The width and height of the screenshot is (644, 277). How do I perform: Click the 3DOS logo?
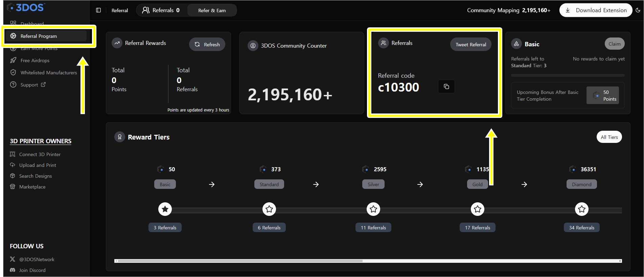(x=26, y=7)
